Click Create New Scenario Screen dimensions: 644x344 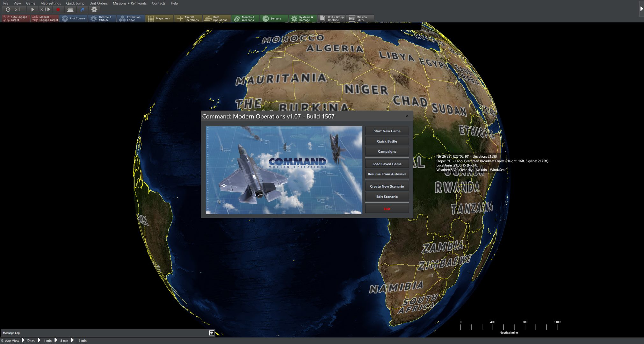tap(387, 186)
